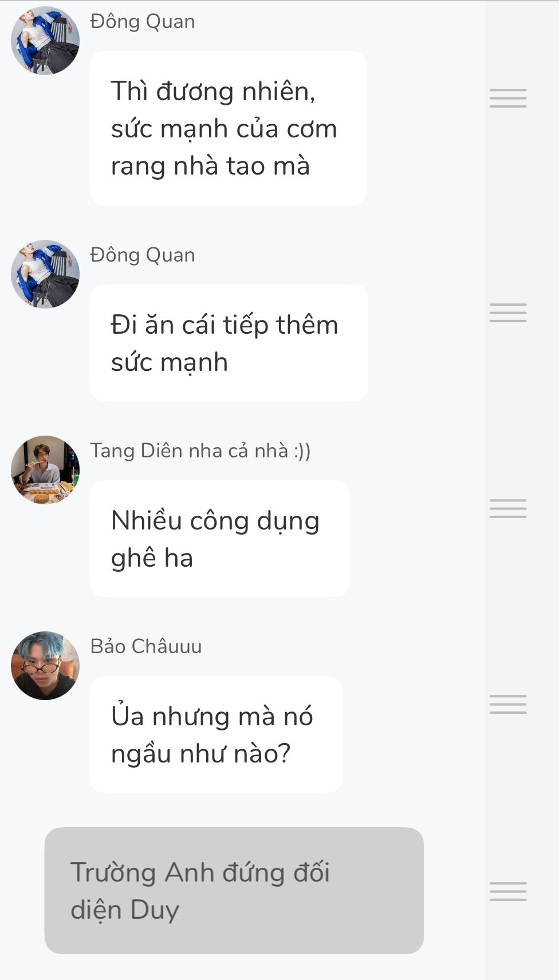The width and height of the screenshot is (559, 980).
Task: Click the right-side gray scroll strip
Action: 521,490
